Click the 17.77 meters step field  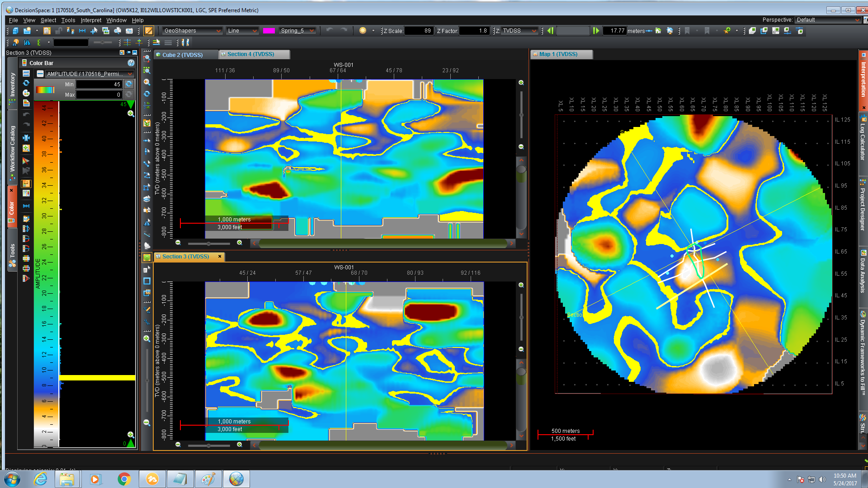click(x=615, y=31)
